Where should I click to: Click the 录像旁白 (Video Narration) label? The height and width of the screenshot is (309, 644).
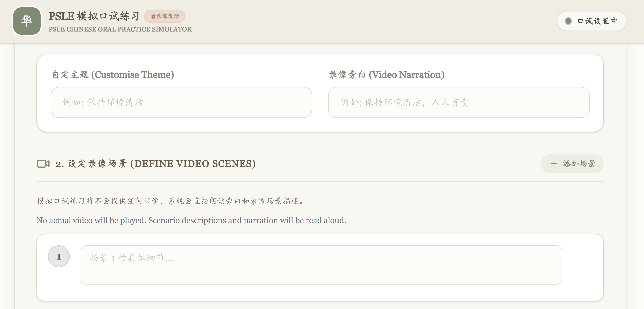point(387,75)
